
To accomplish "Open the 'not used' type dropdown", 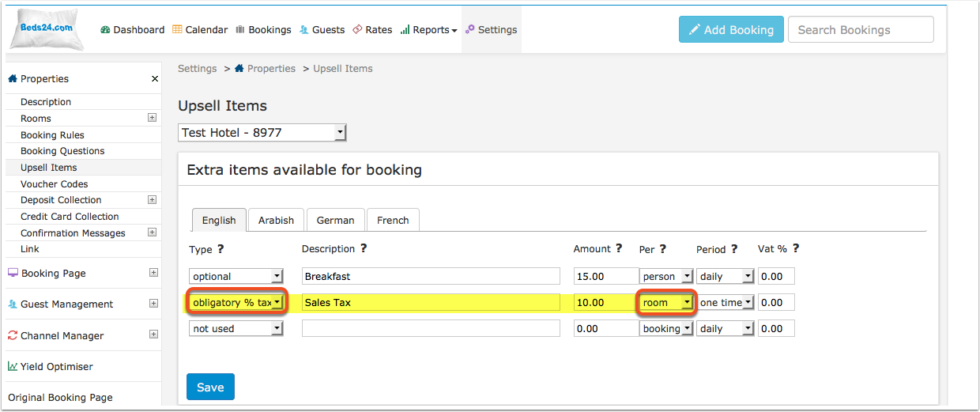I will pyautogui.click(x=236, y=328).
